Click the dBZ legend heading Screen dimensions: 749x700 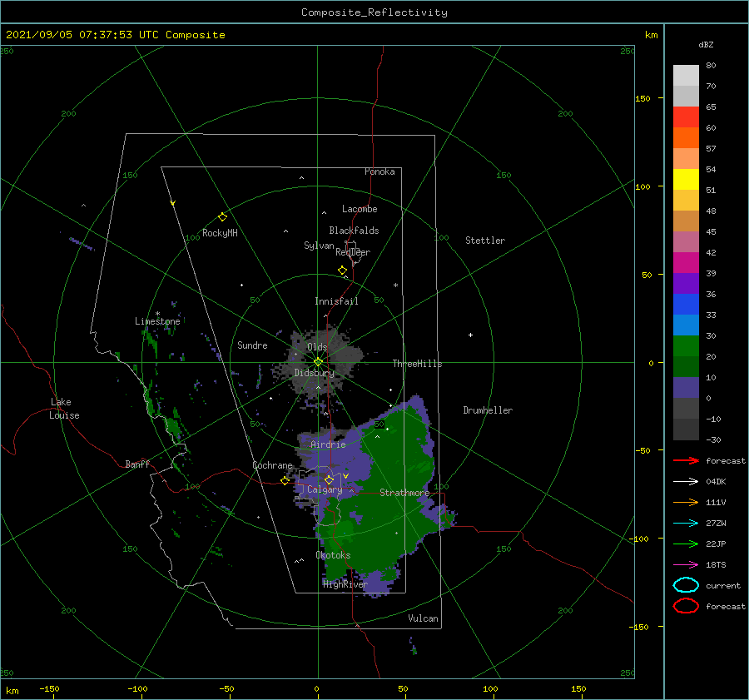(x=706, y=44)
